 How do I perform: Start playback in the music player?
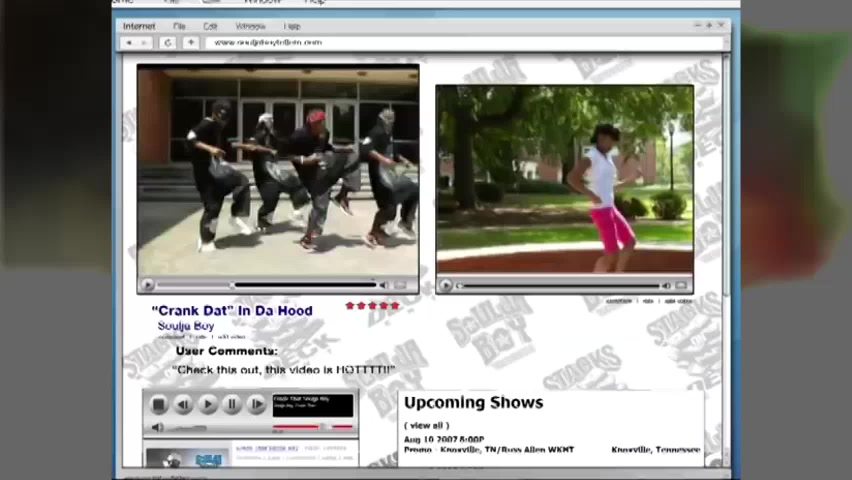pyautogui.click(x=208, y=404)
